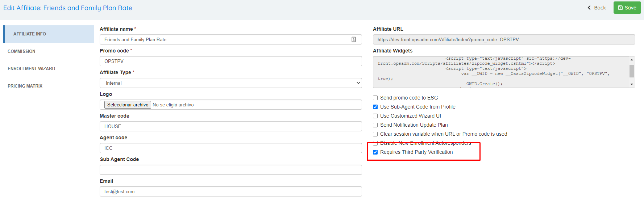Open the Affiliate Type dropdown
Viewport: 644px width, 207px height.
[230, 83]
